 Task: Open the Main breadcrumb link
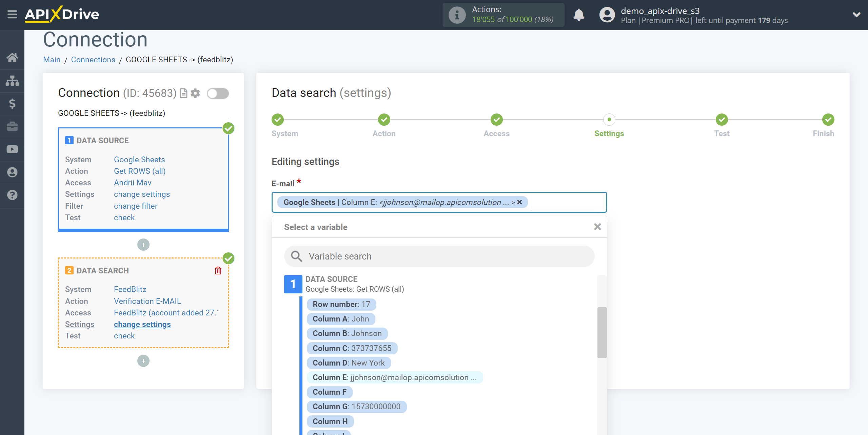pos(52,60)
